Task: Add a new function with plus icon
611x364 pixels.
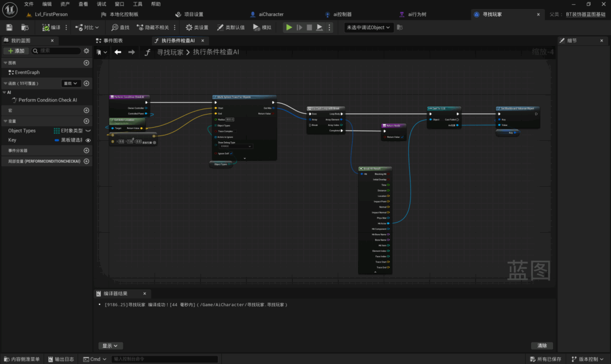Action: [x=87, y=84]
